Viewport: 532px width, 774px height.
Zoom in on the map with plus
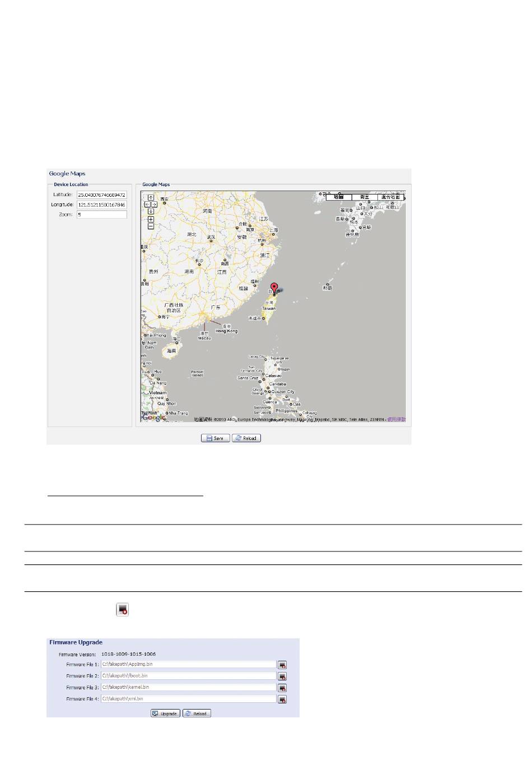tap(151, 220)
